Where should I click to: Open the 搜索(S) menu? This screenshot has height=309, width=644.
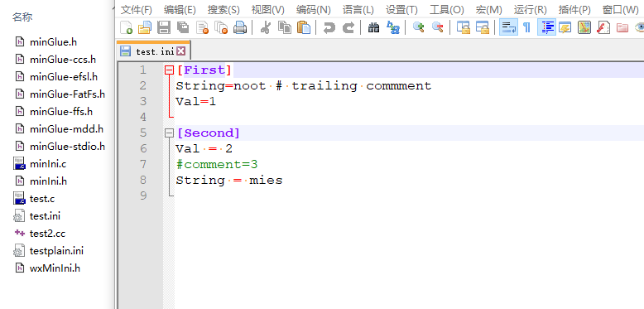coord(223,9)
